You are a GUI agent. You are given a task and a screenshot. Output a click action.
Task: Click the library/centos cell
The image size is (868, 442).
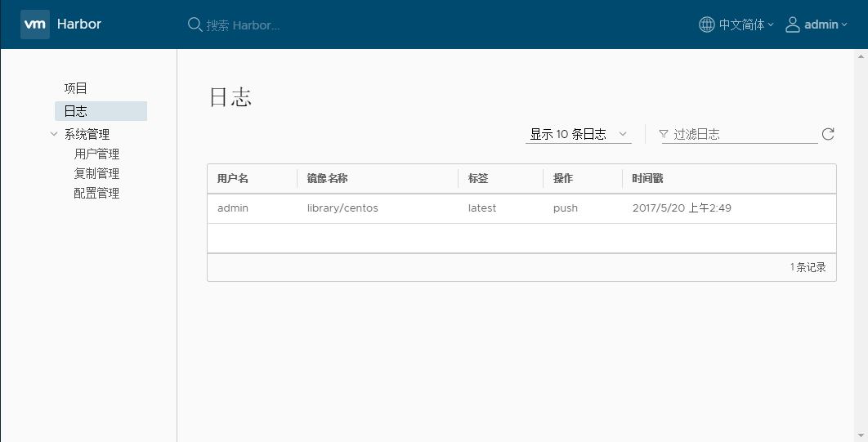point(342,208)
